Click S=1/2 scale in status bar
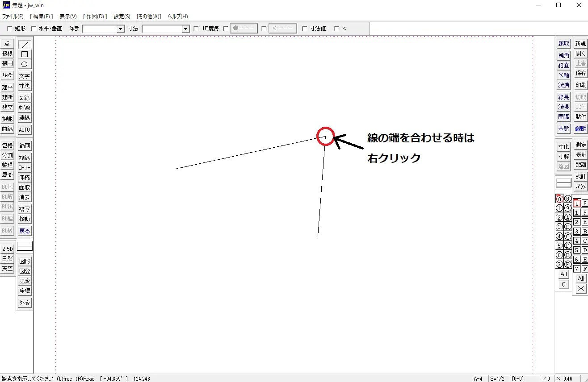 coord(497,378)
